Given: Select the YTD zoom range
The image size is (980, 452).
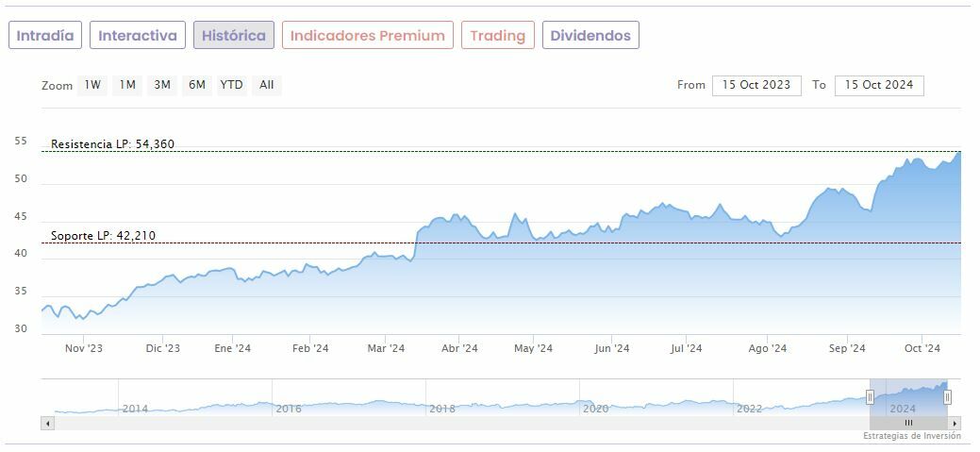Looking at the screenshot, I should (231, 85).
